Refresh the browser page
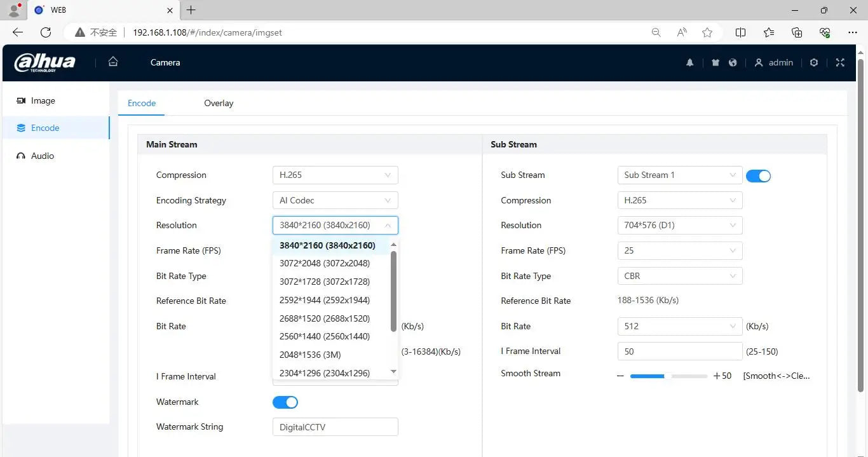 click(46, 32)
